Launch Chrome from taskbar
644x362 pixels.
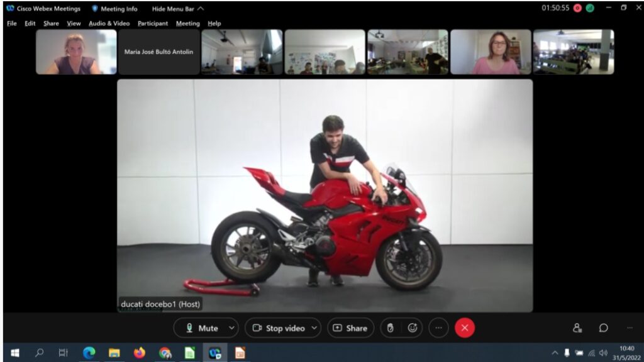[165, 353]
